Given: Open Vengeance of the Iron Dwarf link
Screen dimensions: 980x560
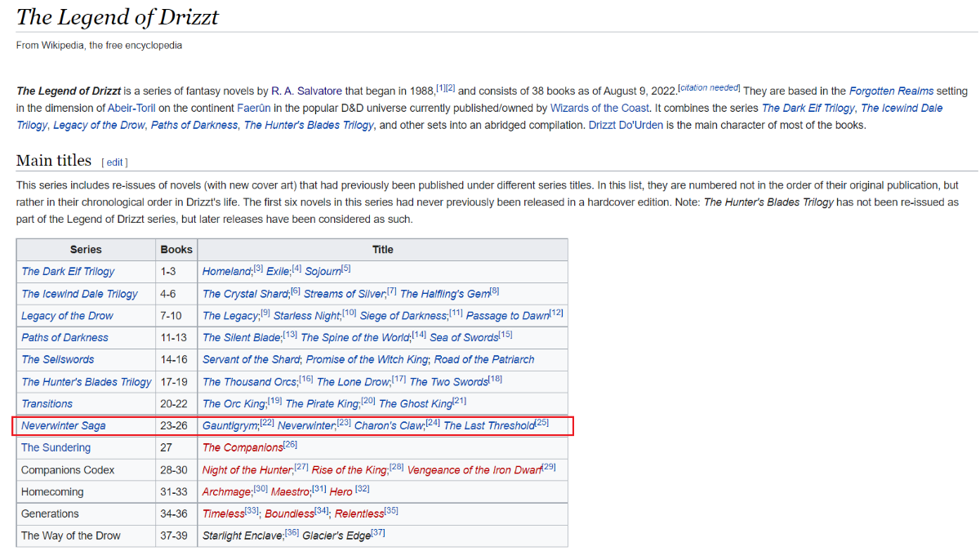Looking at the screenshot, I should pyautogui.click(x=474, y=469).
